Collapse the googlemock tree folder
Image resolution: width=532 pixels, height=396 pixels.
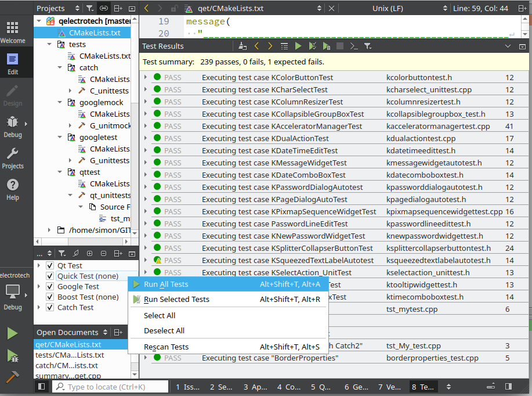click(x=60, y=103)
